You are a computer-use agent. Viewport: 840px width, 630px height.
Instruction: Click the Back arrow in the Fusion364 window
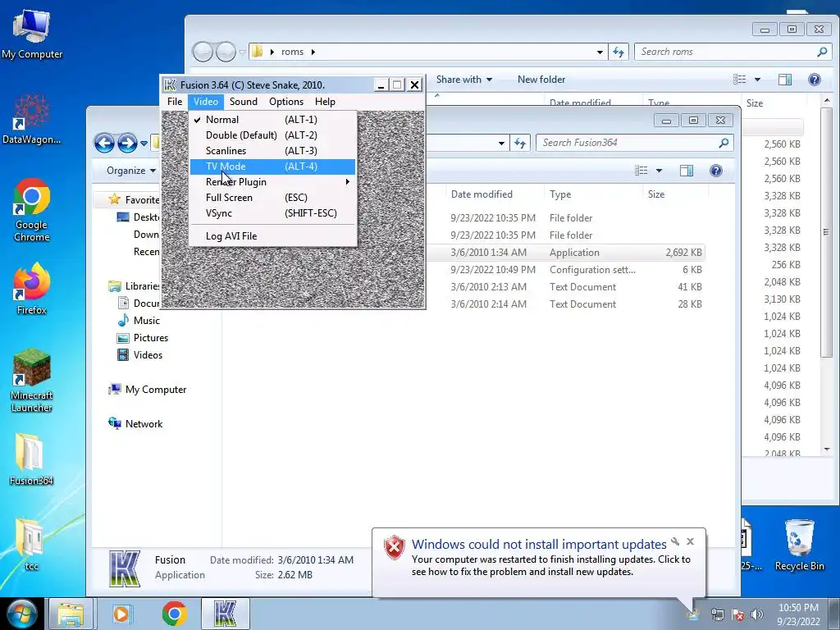click(x=104, y=143)
